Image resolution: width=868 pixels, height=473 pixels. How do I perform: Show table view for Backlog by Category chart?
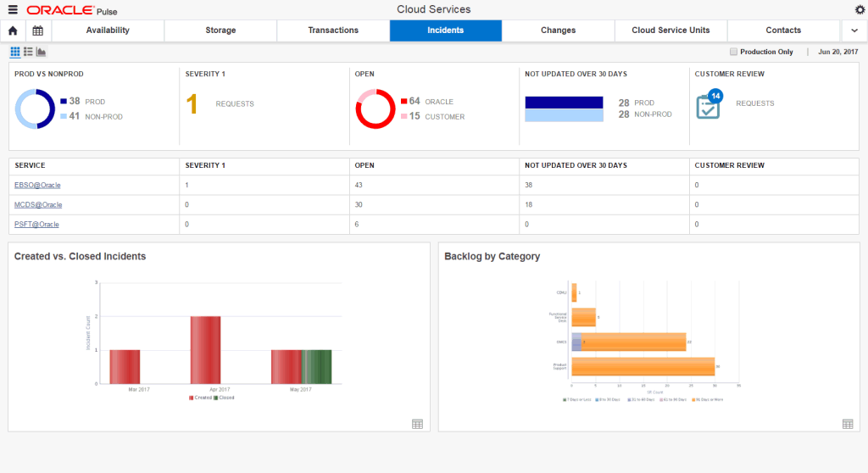pos(848,424)
